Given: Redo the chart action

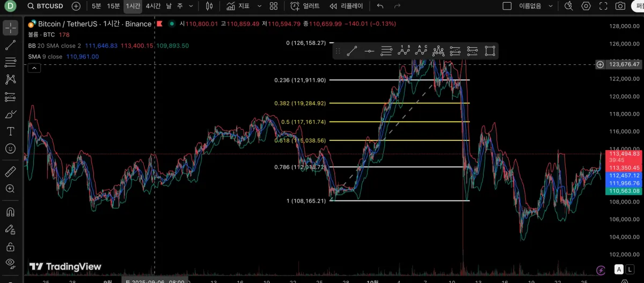Looking at the screenshot, I should click(397, 6).
